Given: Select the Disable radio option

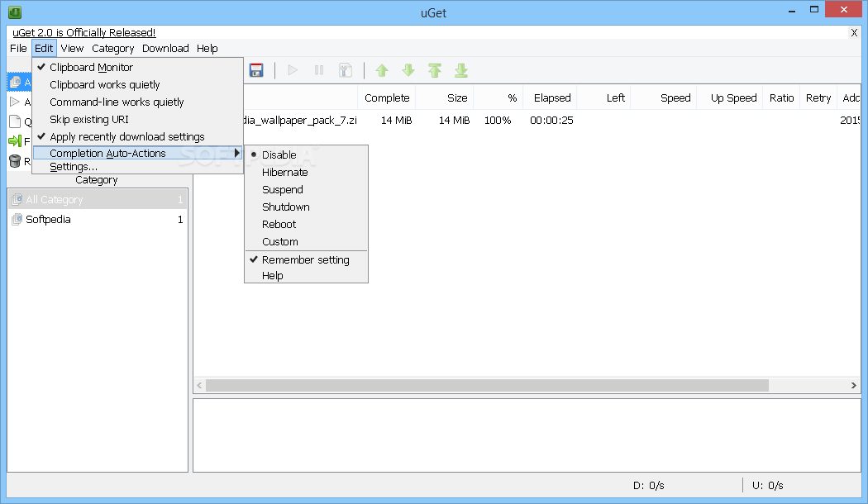Looking at the screenshot, I should [x=306, y=155].
